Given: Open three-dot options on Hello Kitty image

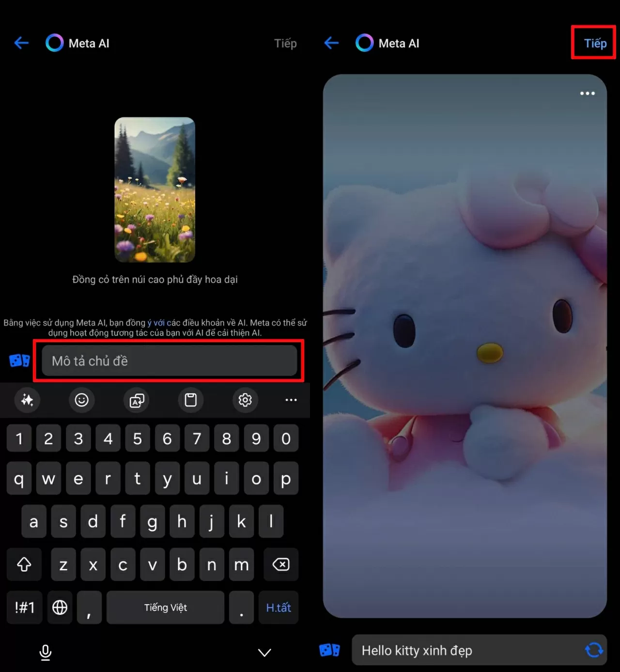Looking at the screenshot, I should tap(587, 93).
